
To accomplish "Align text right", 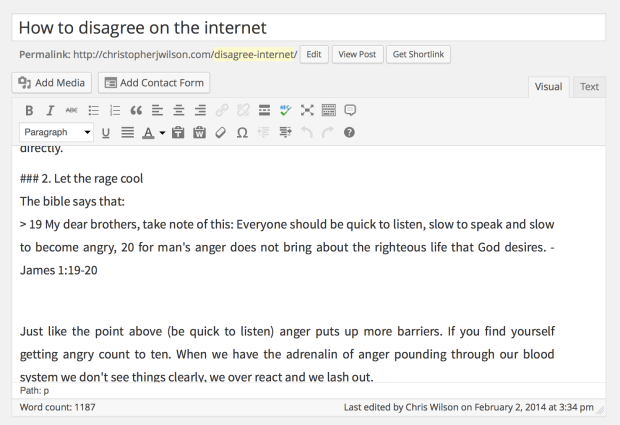I will point(200,110).
